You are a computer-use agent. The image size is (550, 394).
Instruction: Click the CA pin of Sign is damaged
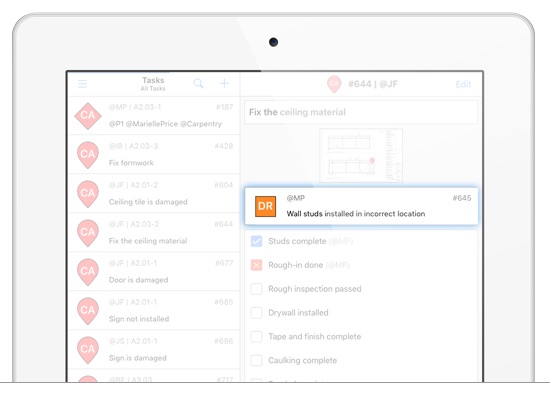coord(88,350)
